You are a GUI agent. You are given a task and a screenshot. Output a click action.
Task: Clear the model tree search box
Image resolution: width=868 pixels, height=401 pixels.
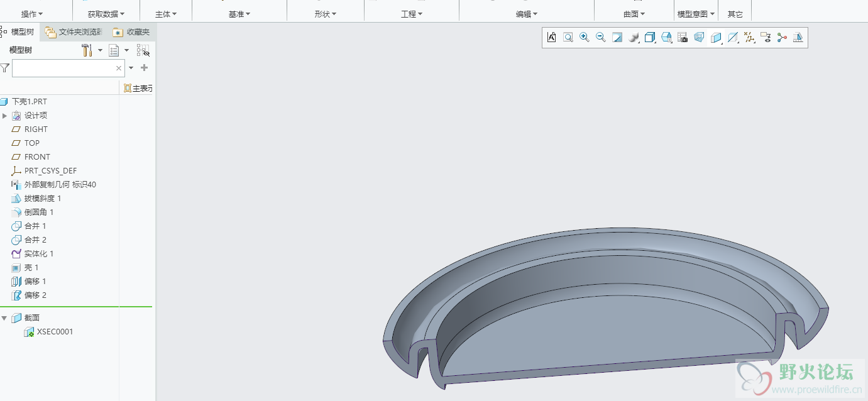[119, 68]
